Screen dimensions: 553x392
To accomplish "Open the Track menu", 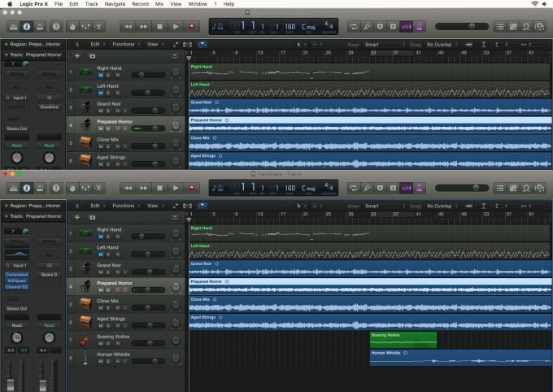I will pyautogui.click(x=91, y=4).
